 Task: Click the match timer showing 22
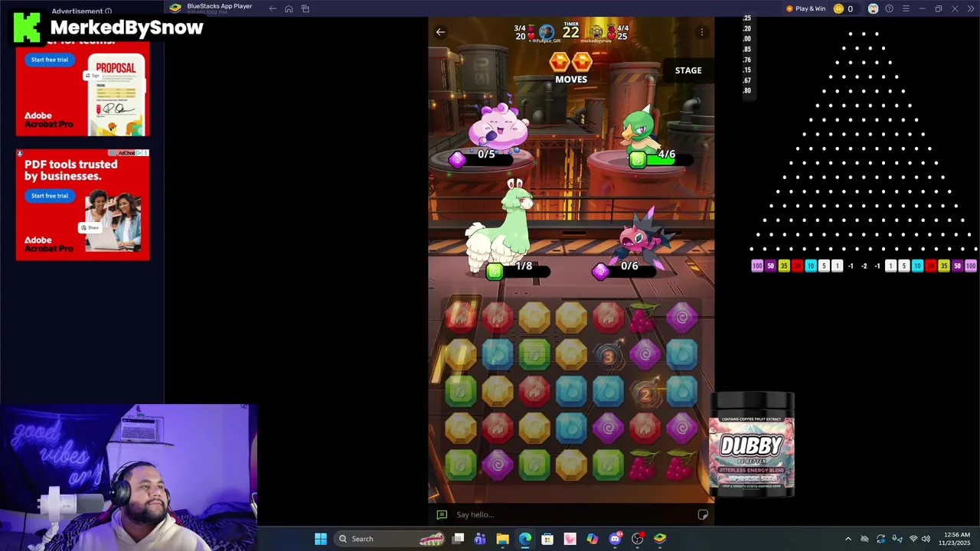pyautogui.click(x=571, y=30)
